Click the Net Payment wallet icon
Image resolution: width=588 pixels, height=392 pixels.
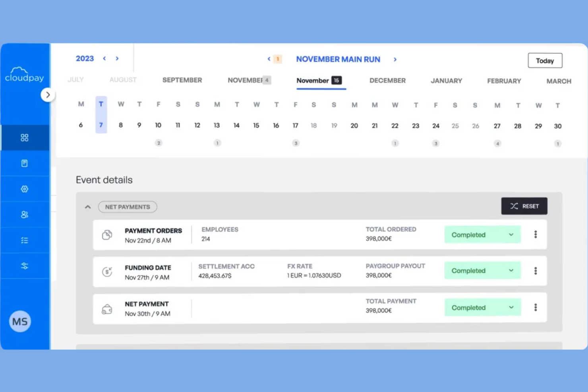(107, 309)
